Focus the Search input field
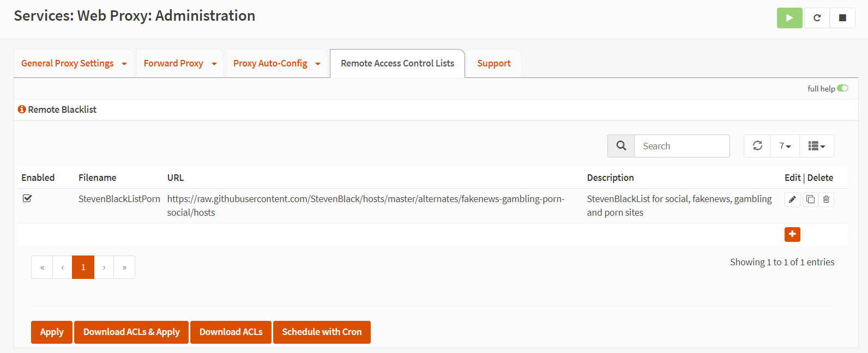The height and width of the screenshot is (353, 868). tap(682, 146)
